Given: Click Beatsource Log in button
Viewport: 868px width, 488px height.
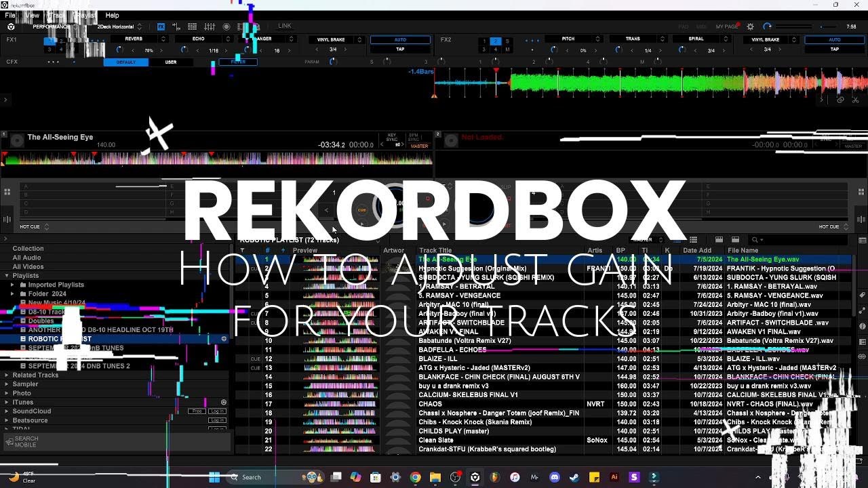Looking at the screenshot, I should pyautogui.click(x=217, y=420).
